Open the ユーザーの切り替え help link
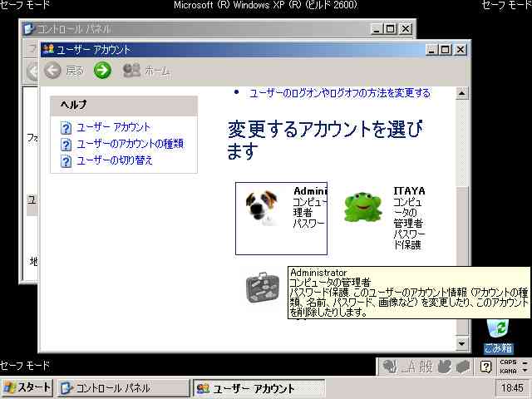Screen dimensions: 532x399 115,160
